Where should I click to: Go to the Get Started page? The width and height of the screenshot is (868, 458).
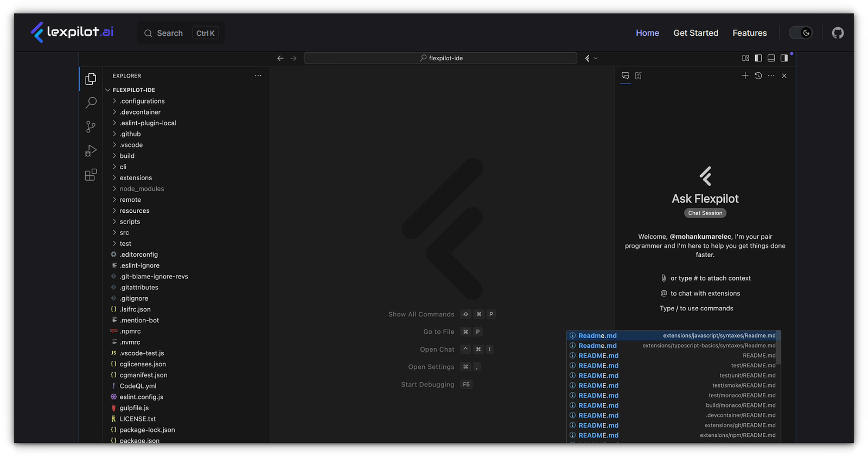tap(695, 33)
